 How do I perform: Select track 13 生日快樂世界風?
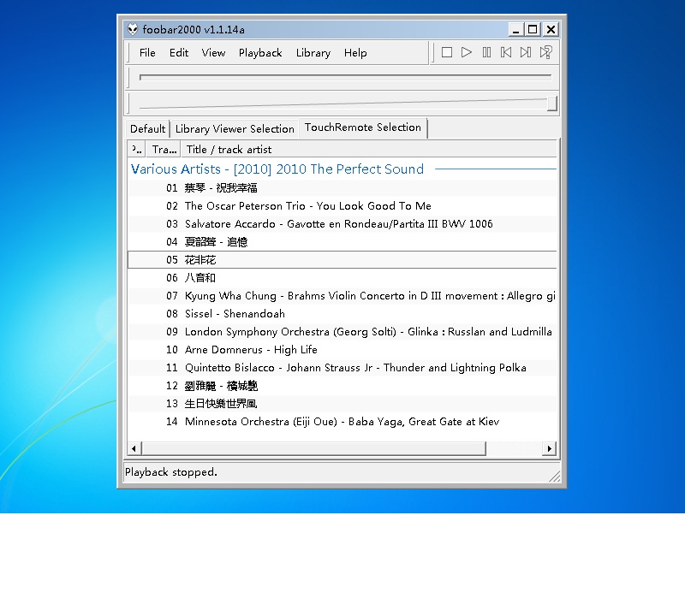tap(342, 404)
